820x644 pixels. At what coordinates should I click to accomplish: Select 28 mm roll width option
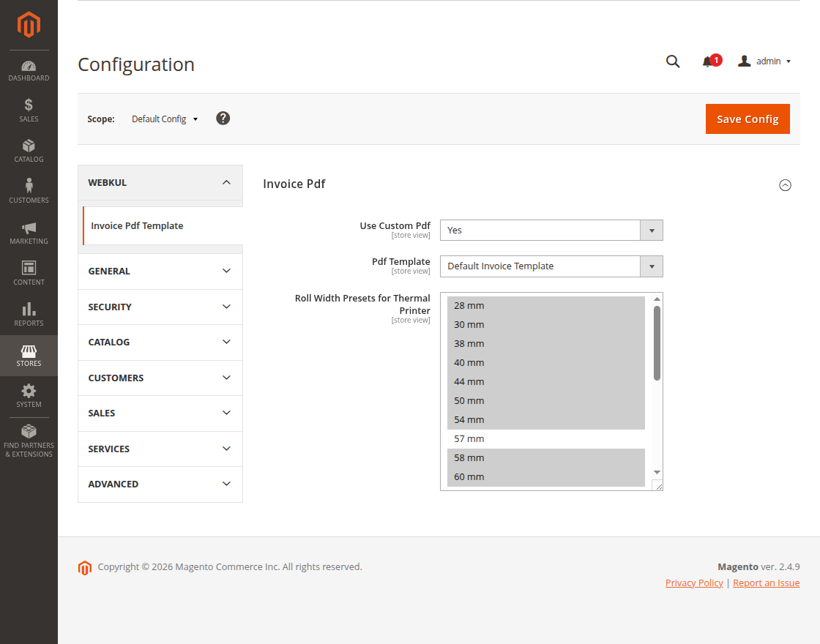pyautogui.click(x=546, y=306)
